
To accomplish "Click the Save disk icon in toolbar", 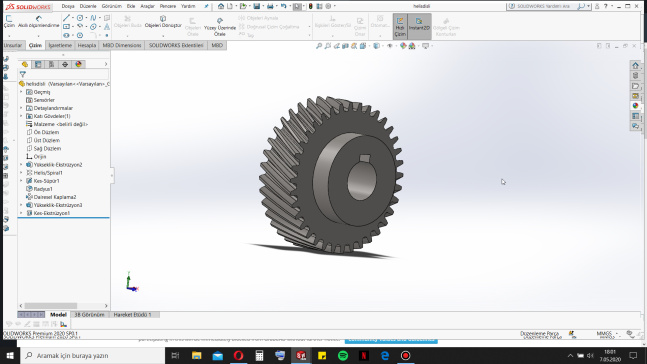I will coord(257,6).
